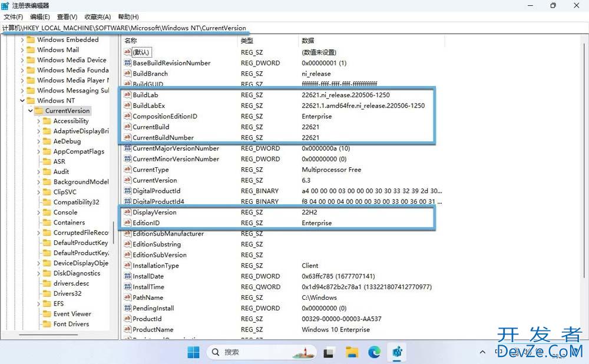Select the ClipSVC tree key
The height and width of the screenshot is (364, 589).
[65, 192]
